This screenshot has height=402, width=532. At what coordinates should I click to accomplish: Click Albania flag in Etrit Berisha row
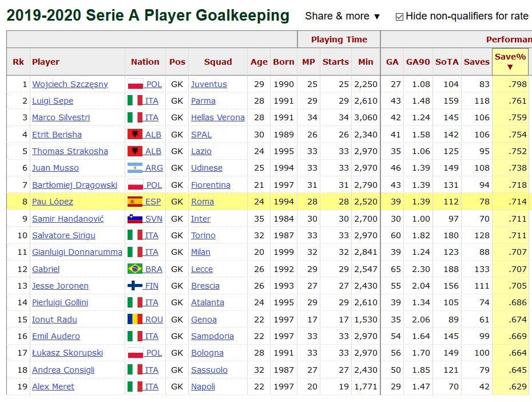coord(135,135)
